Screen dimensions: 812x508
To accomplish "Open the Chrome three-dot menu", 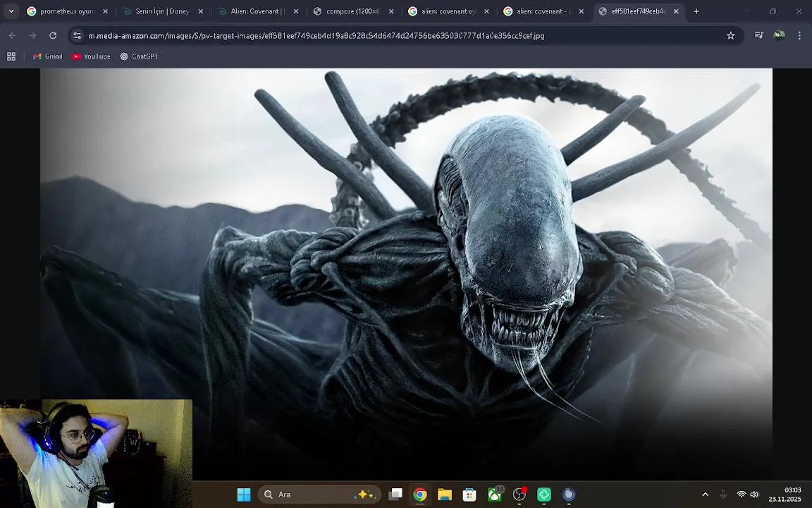I will (x=799, y=35).
